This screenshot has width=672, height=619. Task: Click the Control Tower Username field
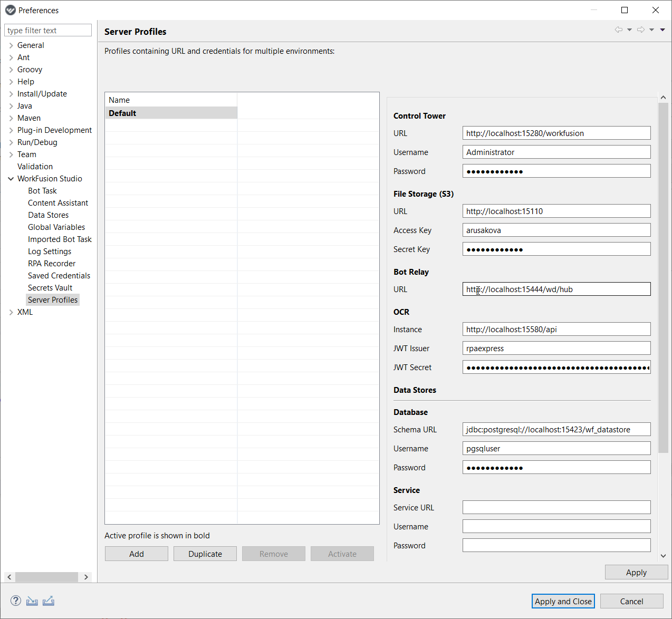[x=556, y=152]
